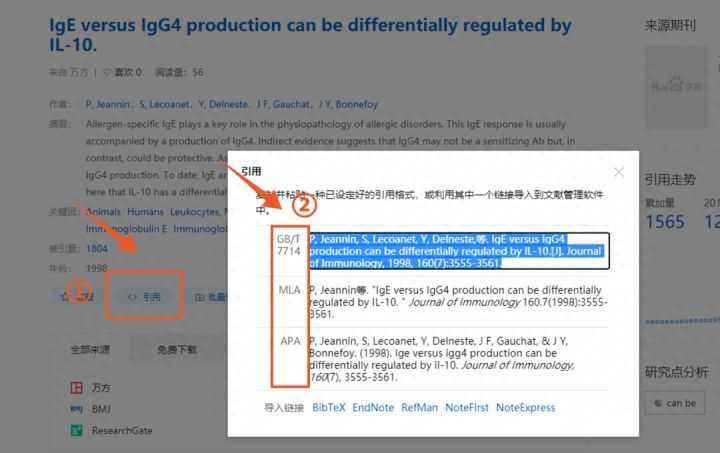This screenshot has width=720, height=453.
Task: Select the GB/T 7714 citation text
Action: [x=455, y=251]
